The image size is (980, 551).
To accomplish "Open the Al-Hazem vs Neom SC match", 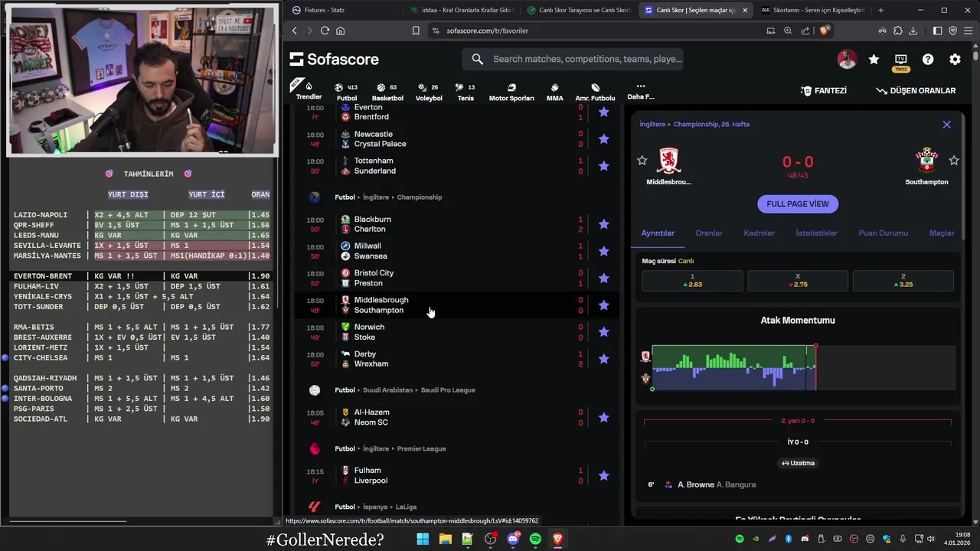I will click(x=456, y=417).
